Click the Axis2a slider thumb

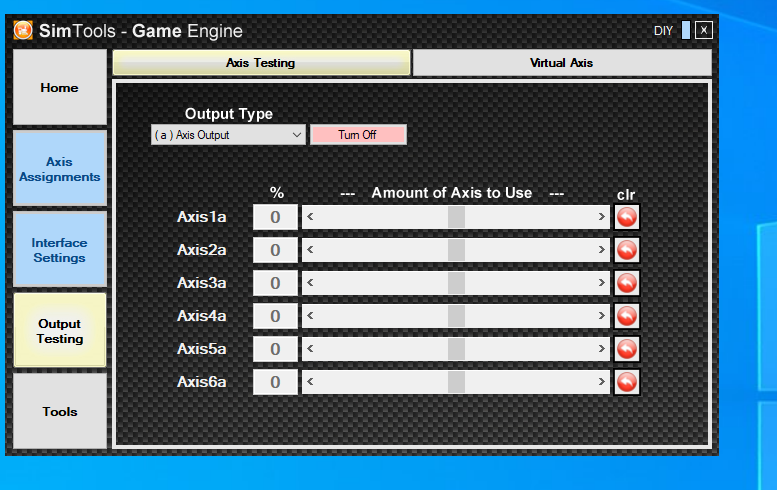(x=456, y=250)
